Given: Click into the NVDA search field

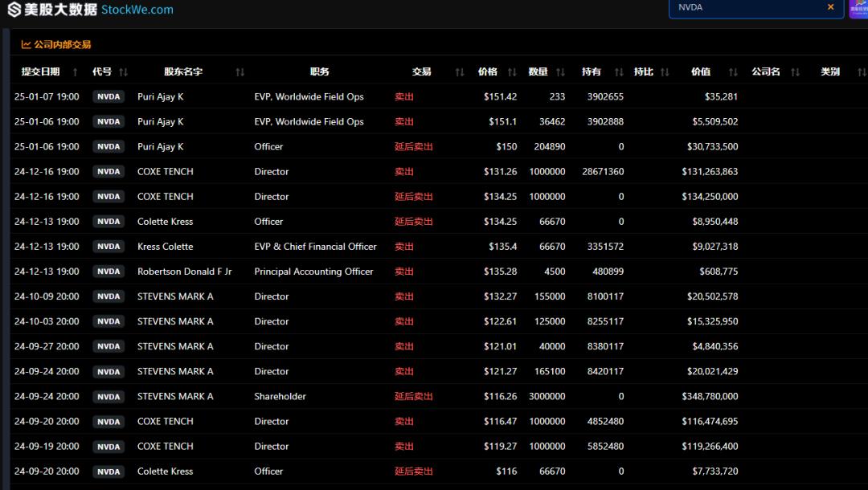Looking at the screenshot, I should click(747, 7).
